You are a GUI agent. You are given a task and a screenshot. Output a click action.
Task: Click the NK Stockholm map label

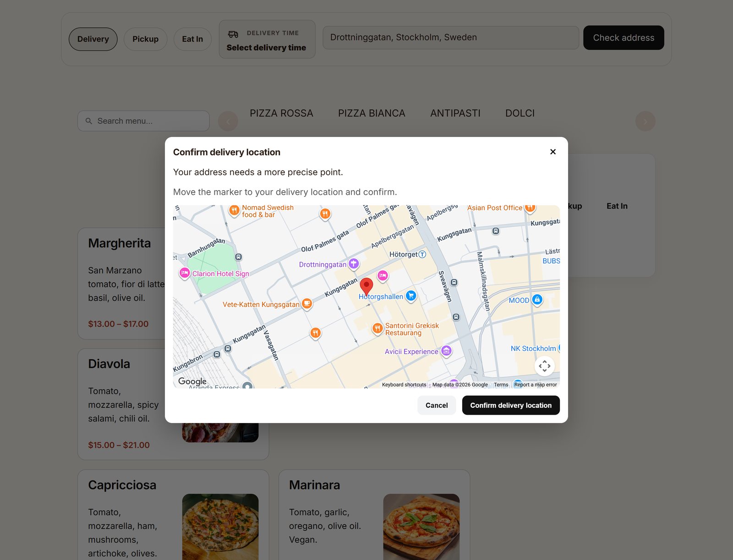pyautogui.click(x=533, y=349)
